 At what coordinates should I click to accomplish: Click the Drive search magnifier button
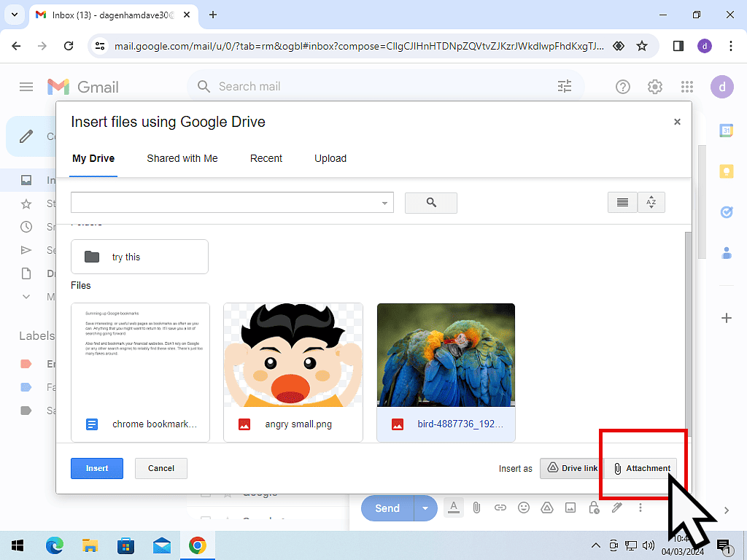click(430, 203)
